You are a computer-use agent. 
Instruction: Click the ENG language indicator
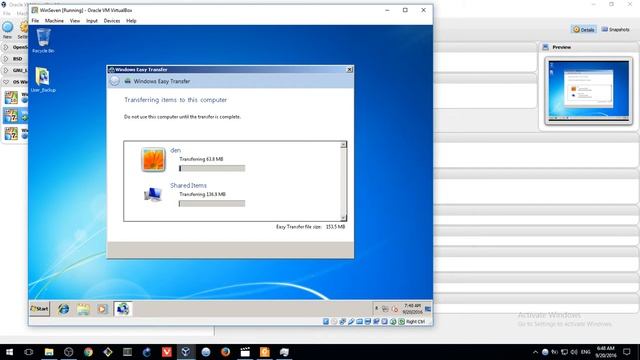pyautogui.click(x=586, y=352)
